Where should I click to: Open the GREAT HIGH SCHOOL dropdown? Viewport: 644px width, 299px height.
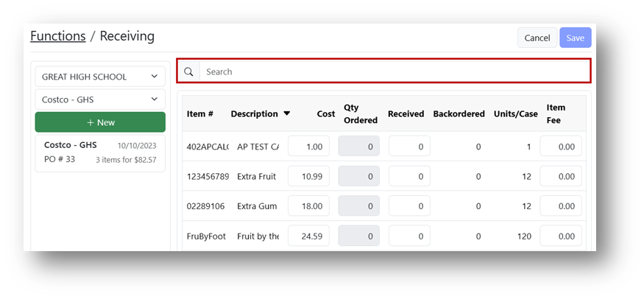[x=100, y=77]
